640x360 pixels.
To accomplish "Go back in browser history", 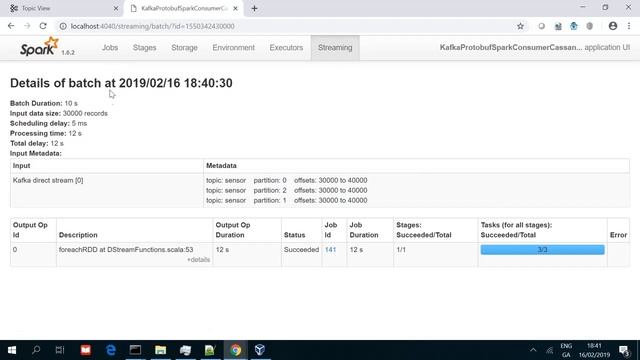I will point(11,26).
